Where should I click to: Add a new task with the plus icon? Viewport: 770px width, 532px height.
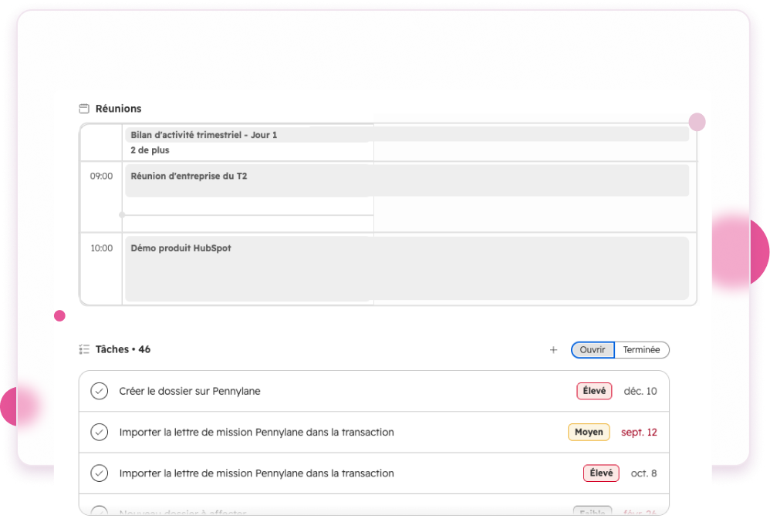point(553,350)
